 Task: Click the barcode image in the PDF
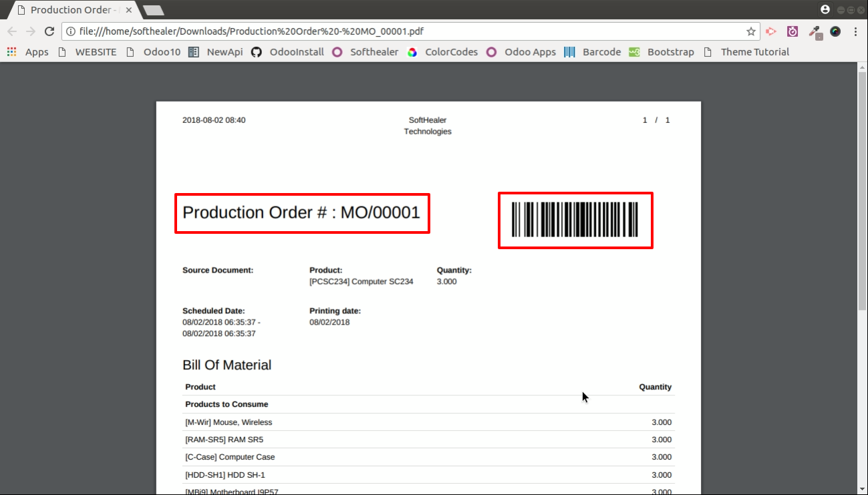(575, 220)
